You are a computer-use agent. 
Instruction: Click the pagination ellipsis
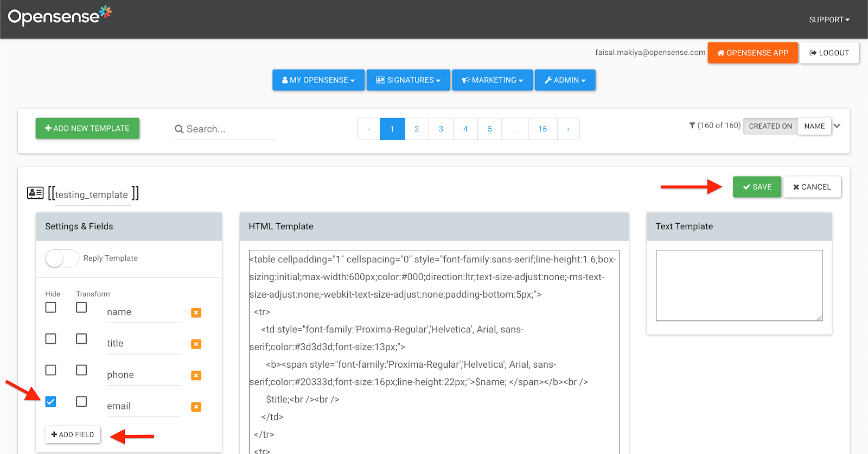pyautogui.click(x=515, y=129)
